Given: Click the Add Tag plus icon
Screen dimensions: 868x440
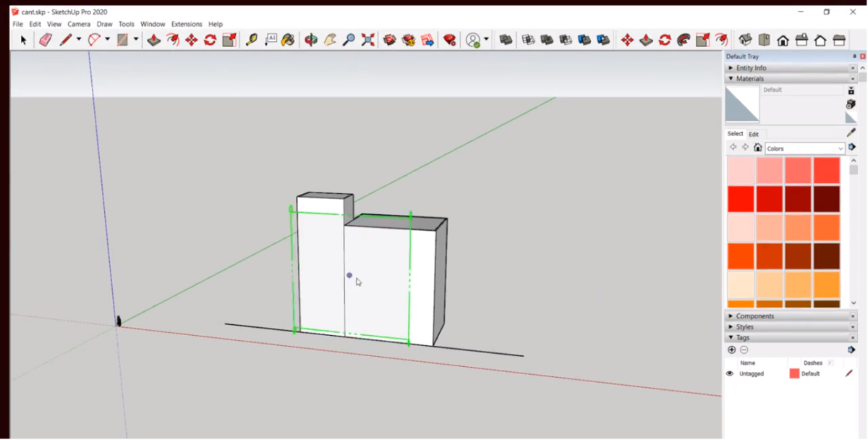Looking at the screenshot, I should pyautogui.click(x=731, y=350).
